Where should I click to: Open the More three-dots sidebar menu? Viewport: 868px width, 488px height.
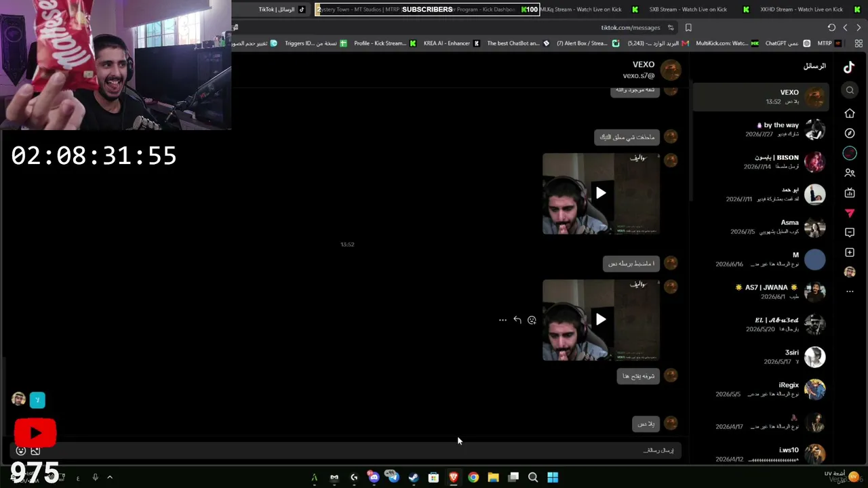850,291
